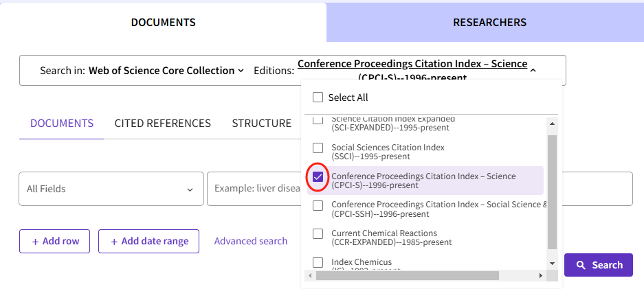Enable Current Chemical Reactions edition
The width and height of the screenshot is (644, 289).
[x=318, y=234]
